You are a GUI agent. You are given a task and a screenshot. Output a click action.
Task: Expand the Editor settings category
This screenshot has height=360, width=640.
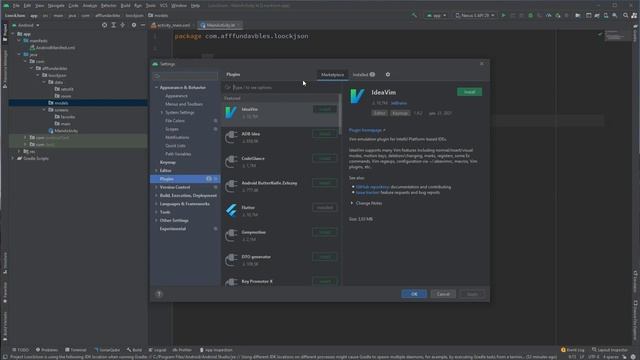(x=156, y=171)
